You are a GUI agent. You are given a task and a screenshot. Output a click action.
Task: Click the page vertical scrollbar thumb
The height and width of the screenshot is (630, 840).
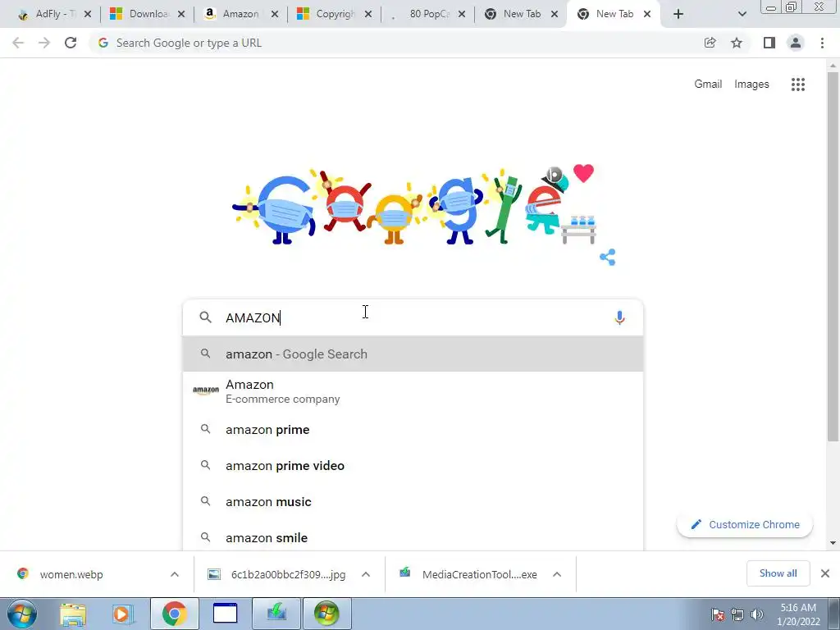tap(833, 257)
